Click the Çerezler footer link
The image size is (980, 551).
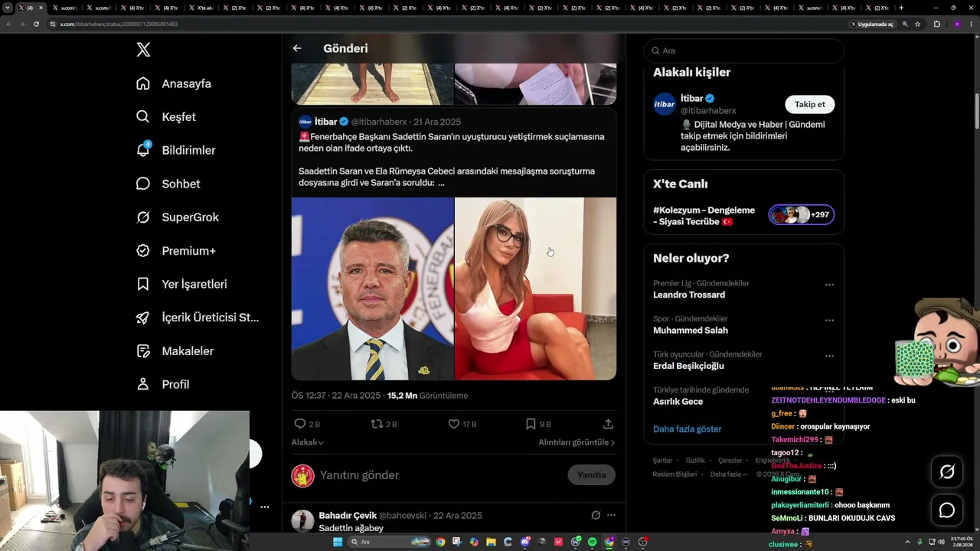pos(730,461)
